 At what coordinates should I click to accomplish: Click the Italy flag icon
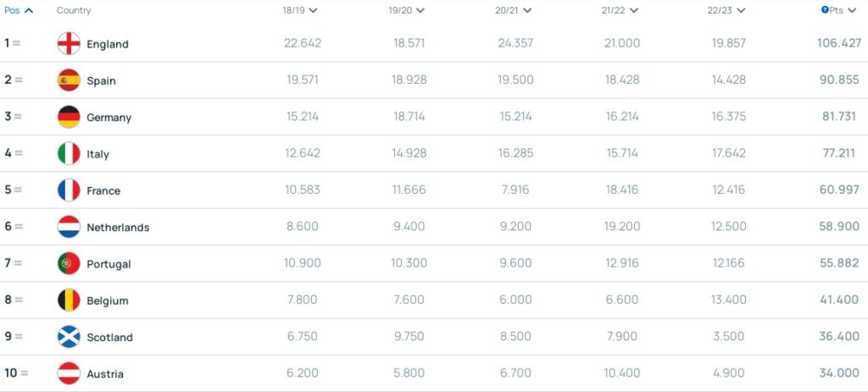point(69,154)
